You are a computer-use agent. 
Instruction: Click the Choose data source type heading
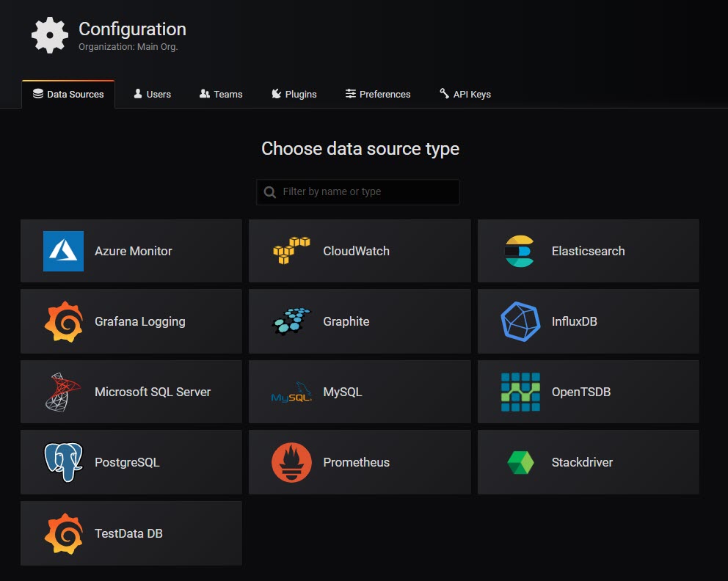pos(360,149)
